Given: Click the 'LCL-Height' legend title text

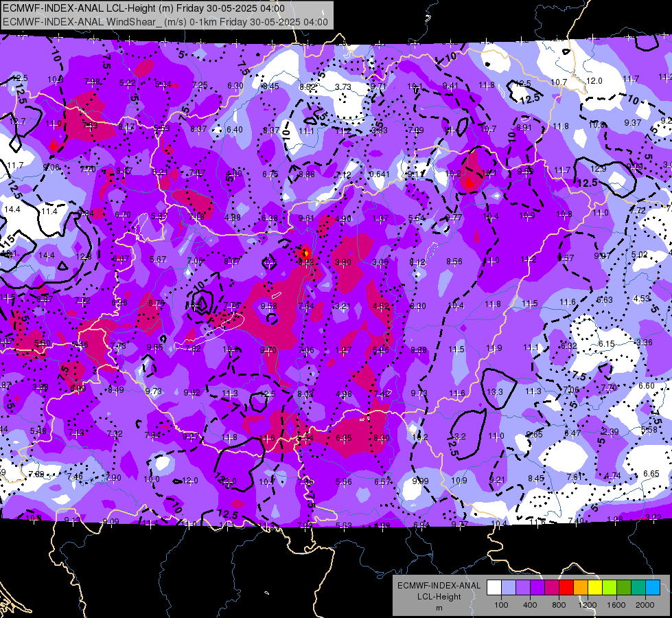Looking at the screenshot, I should pos(439,597).
